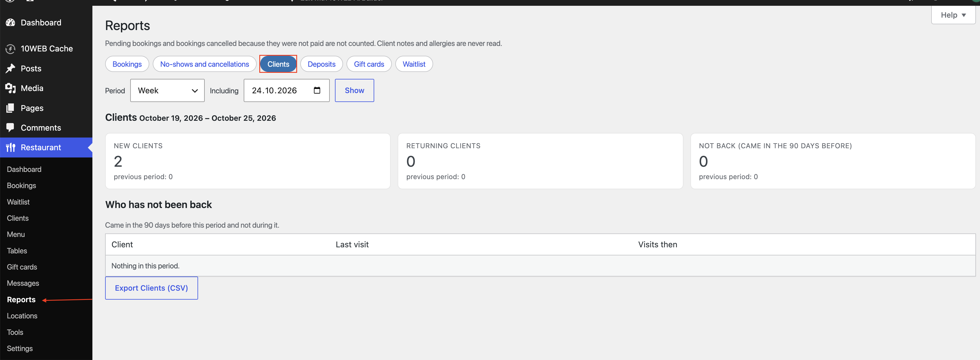Click the Returning Clients card label
This screenshot has height=360, width=980.
point(443,146)
